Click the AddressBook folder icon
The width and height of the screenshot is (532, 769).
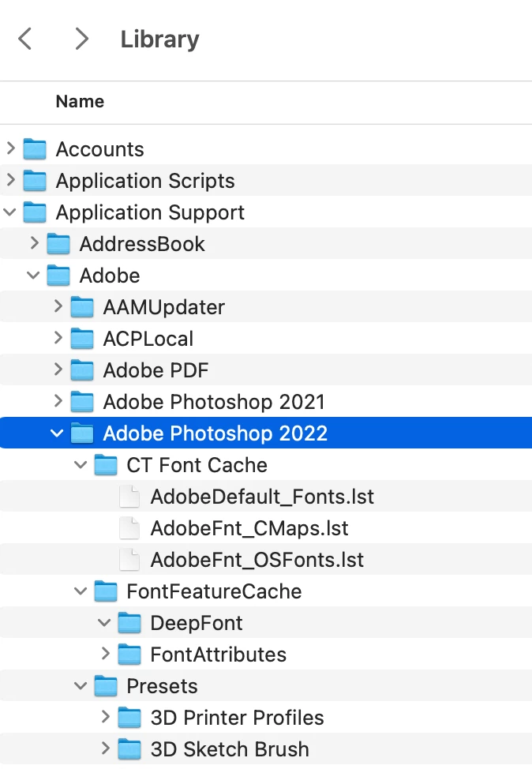pos(58,244)
